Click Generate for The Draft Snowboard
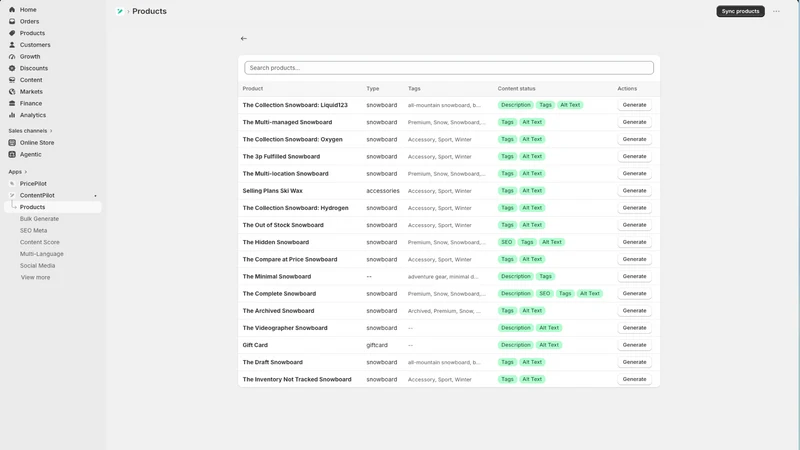This screenshot has width=800, height=450. click(634, 362)
